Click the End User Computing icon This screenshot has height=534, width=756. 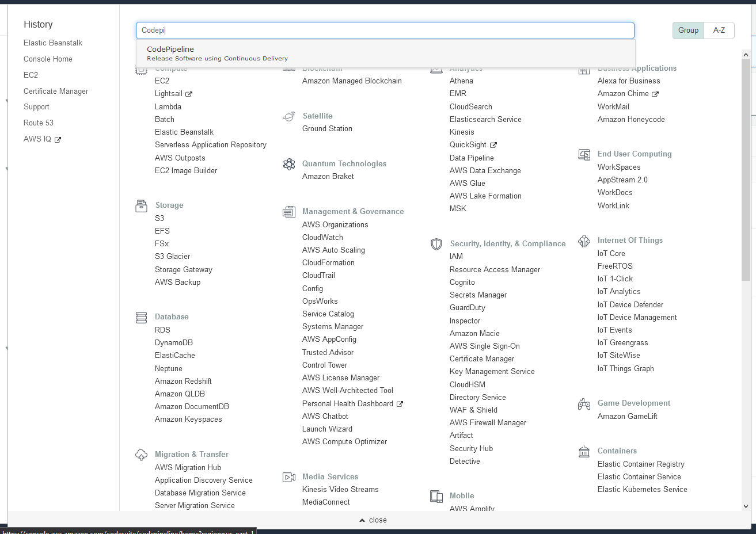[x=584, y=154]
